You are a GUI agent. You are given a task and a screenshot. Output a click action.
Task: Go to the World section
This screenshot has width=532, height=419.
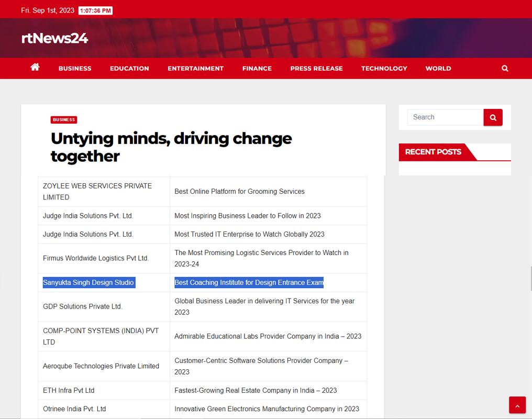(x=438, y=69)
